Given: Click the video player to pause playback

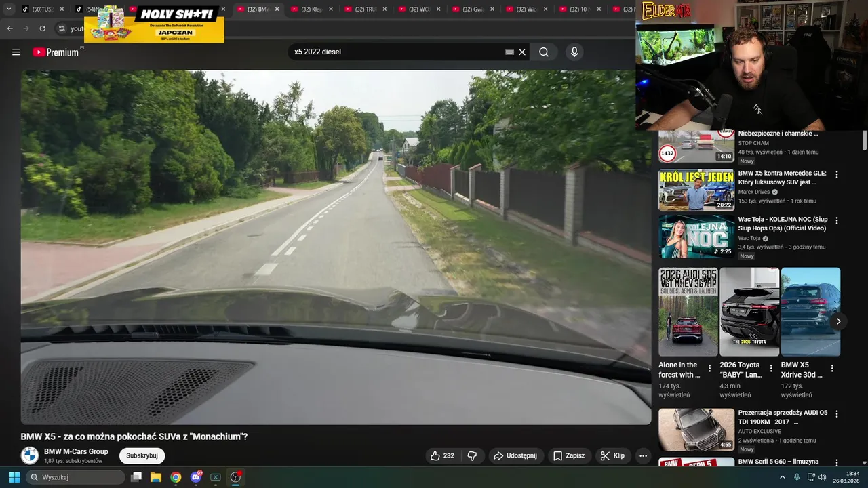Looking at the screenshot, I should [336, 247].
